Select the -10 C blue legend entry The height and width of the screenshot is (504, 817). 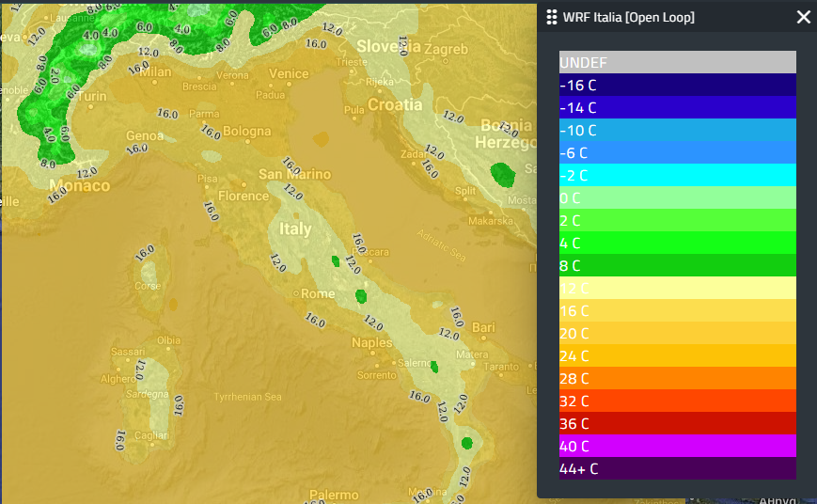click(677, 130)
